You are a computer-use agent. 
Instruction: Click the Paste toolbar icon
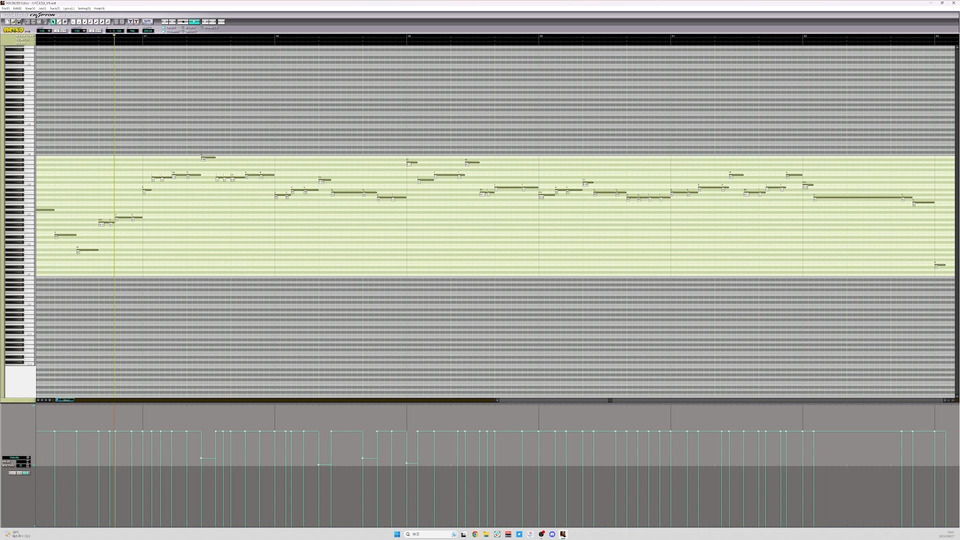[x=39, y=21]
